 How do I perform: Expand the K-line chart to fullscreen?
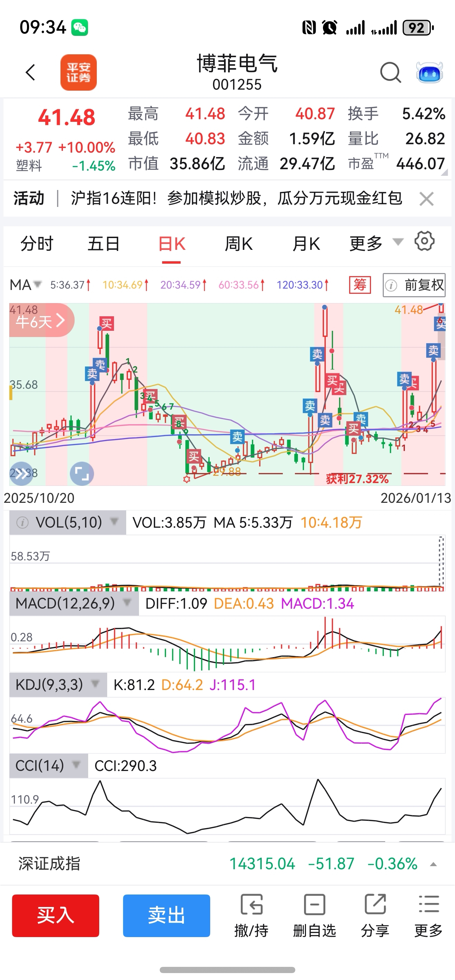[82, 474]
